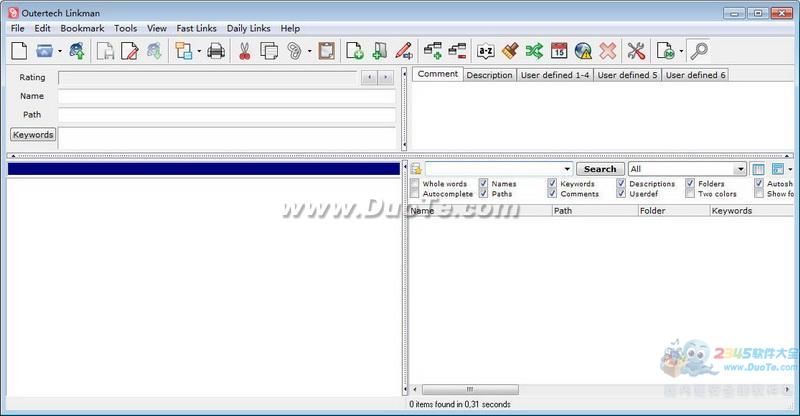Open the All scope dropdown
This screenshot has height=416, width=800.
[x=740, y=169]
